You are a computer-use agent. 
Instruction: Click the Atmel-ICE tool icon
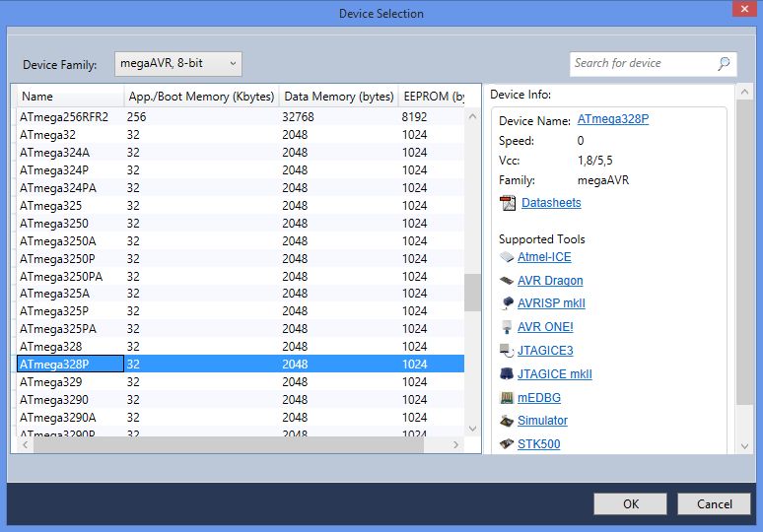(x=507, y=257)
